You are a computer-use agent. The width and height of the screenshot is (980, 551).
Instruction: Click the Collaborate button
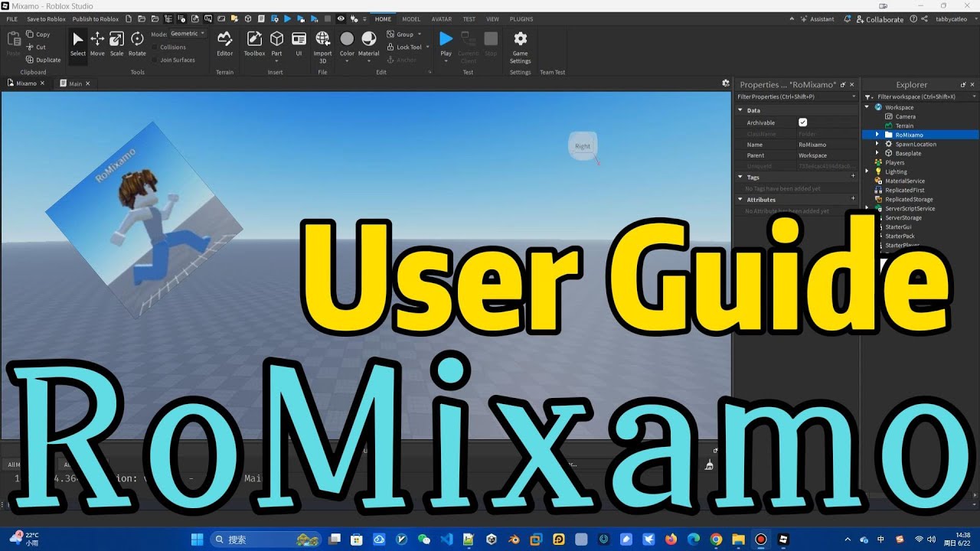click(880, 19)
